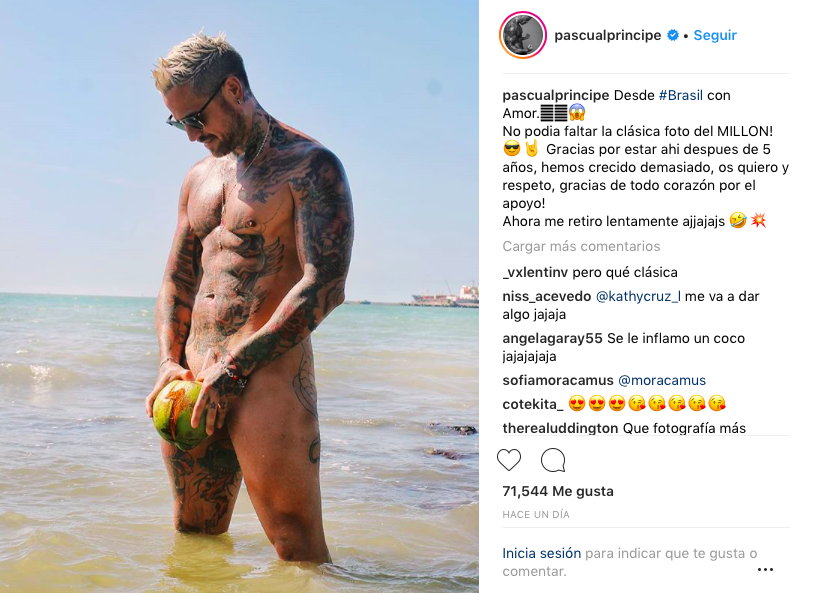
Task: Load more comments via Cargar más comentarios
Action: pos(581,246)
